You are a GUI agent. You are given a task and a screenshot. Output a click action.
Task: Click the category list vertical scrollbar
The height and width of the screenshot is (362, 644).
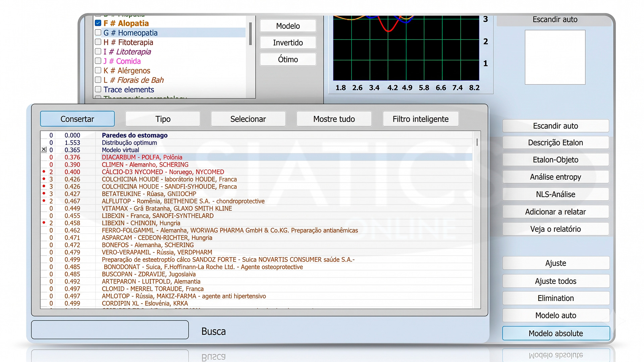pos(250,34)
